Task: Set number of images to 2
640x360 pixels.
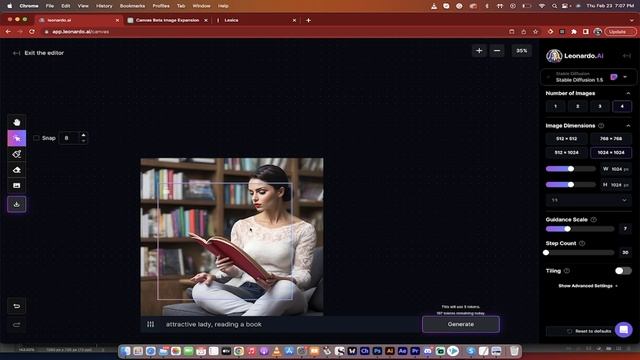Action: click(578, 107)
